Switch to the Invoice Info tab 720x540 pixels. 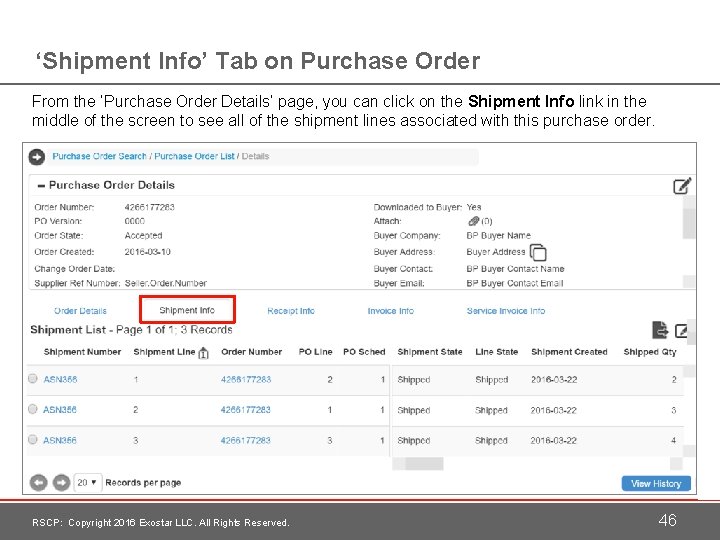tap(390, 311)
